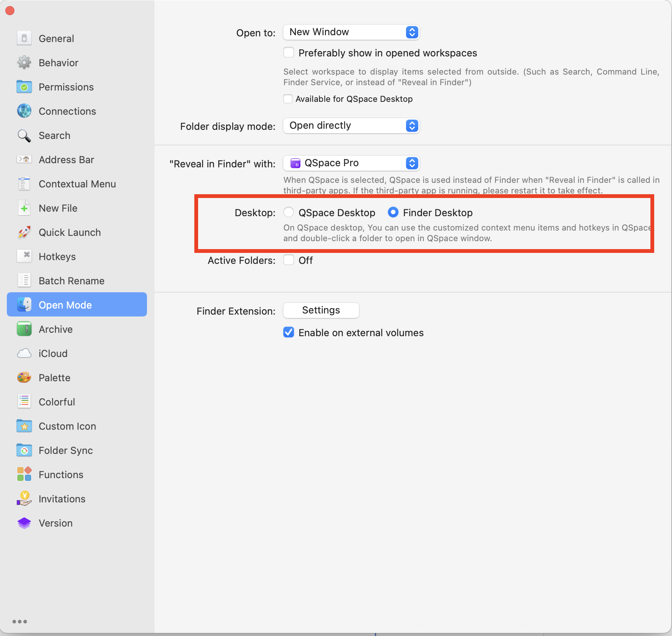Click the Version layers icon

(x=24, y=523)
